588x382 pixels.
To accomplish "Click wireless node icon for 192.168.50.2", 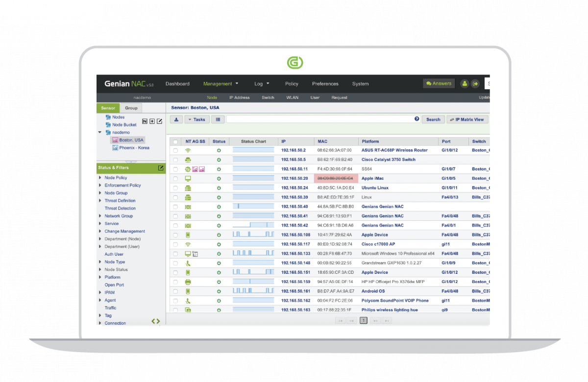I will point(188,150).
